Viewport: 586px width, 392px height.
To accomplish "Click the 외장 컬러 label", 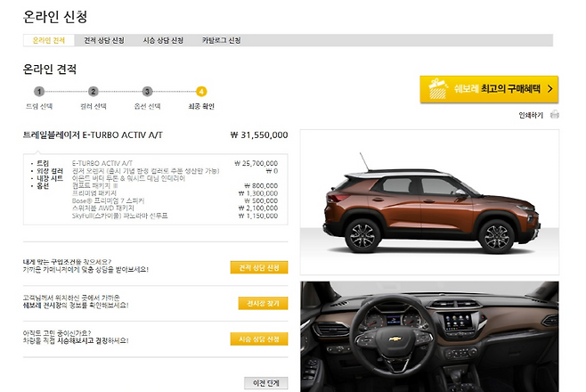I will click(x=50, y=171).
